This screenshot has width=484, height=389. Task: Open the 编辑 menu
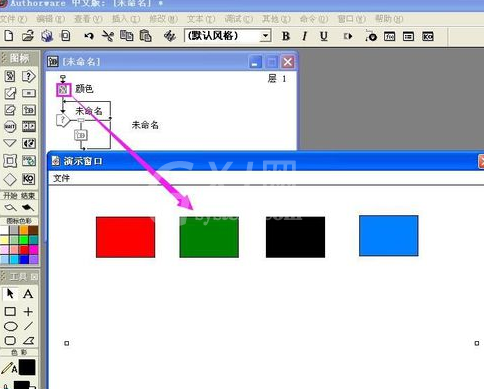[51, 19]
